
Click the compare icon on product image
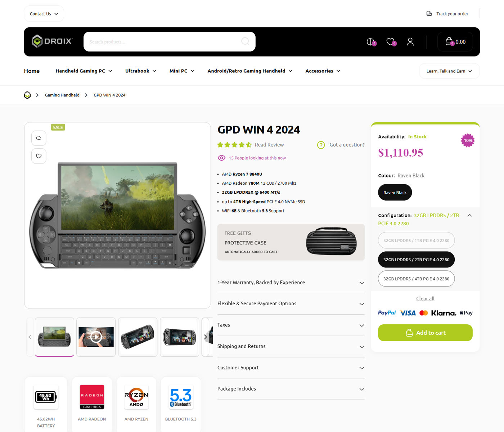click(x=39, y=138)
